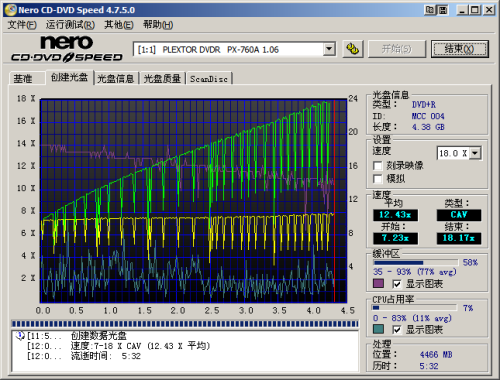This screenshot has height=380, width=500.
Task: Click the buffer level progress bar
Action: pos(415,263)
